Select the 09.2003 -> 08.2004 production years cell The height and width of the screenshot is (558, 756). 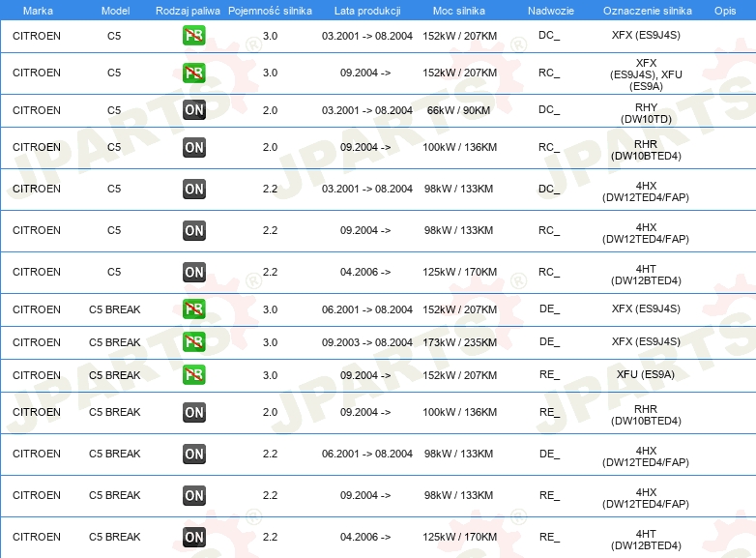coord(367,342)
